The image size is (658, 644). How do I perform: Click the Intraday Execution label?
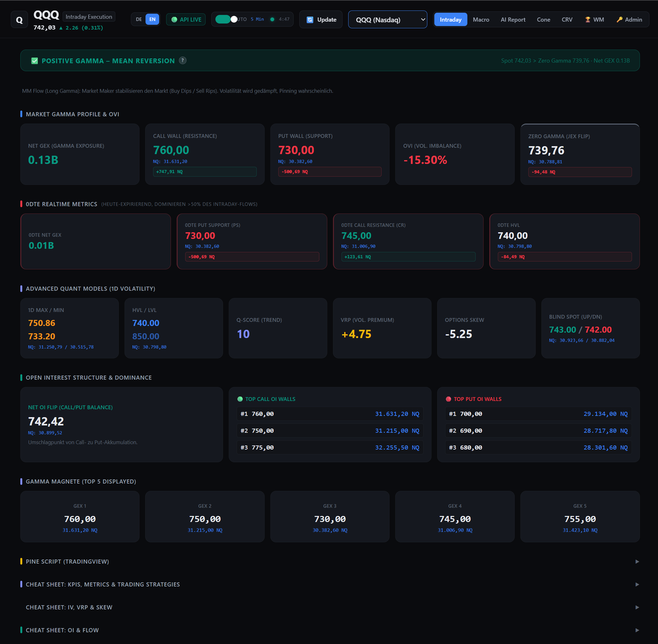(89, 17)
